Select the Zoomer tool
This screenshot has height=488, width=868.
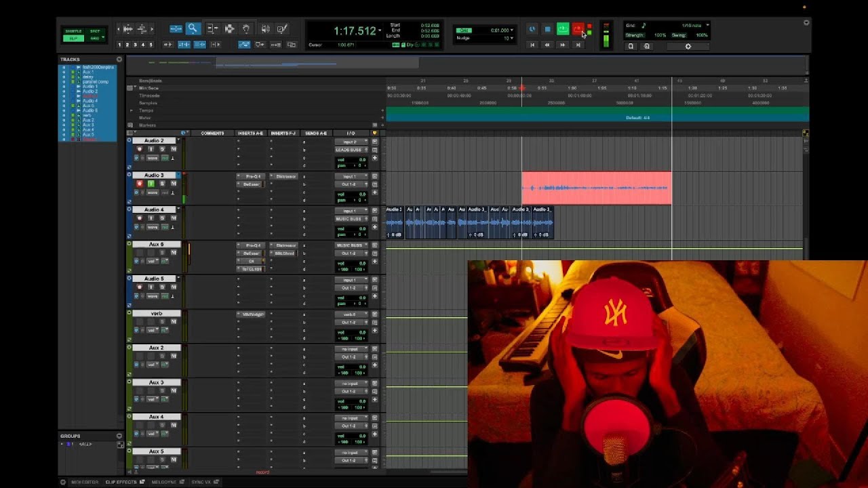click(x=193, y=28)
